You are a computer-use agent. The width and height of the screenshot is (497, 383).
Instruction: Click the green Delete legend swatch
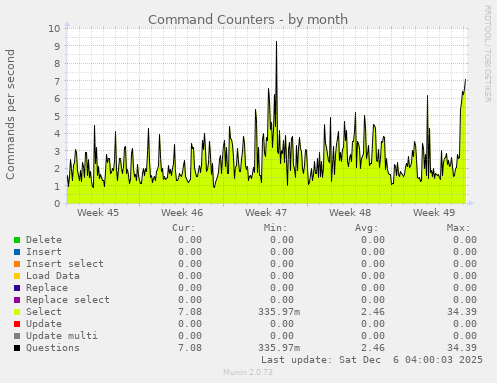point(17,240)
